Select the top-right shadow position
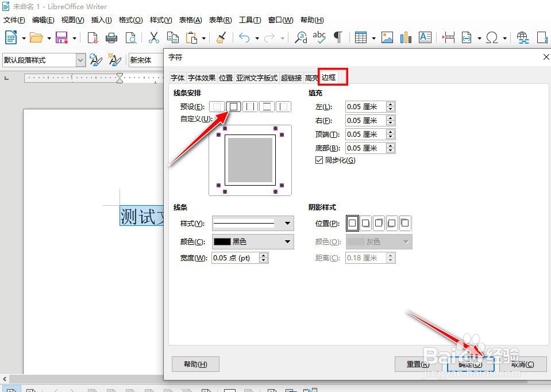This screenshot has width=551, height=392. [x=379, y=223]
